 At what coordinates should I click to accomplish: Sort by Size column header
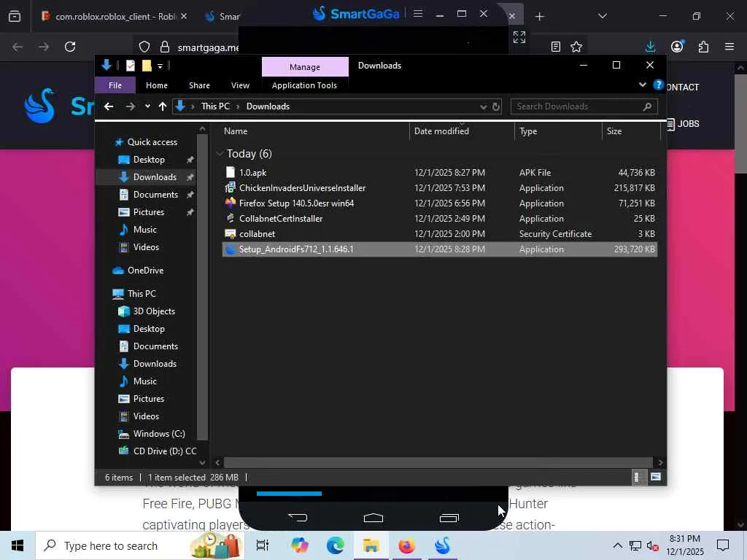click(x=631, y=131)
